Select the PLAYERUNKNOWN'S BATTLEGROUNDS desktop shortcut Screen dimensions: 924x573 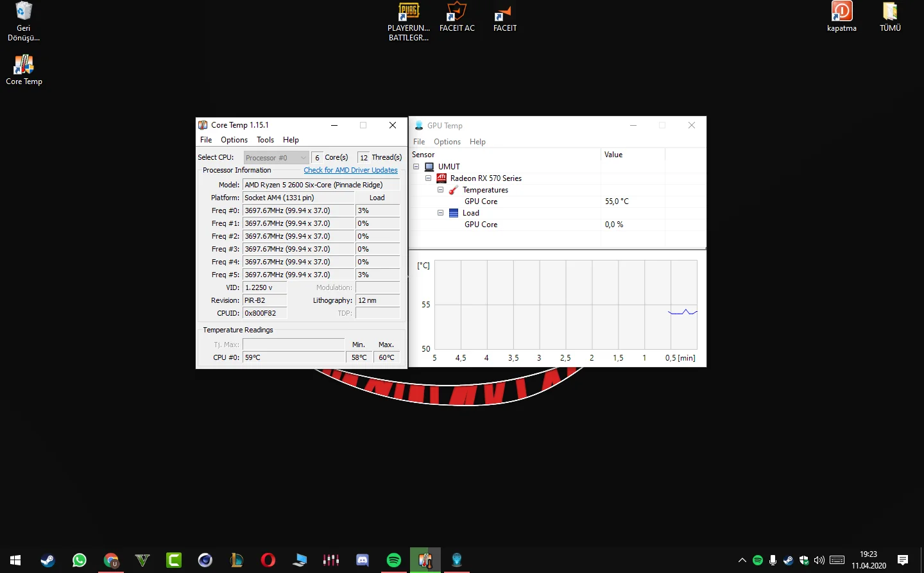[409, 21]
